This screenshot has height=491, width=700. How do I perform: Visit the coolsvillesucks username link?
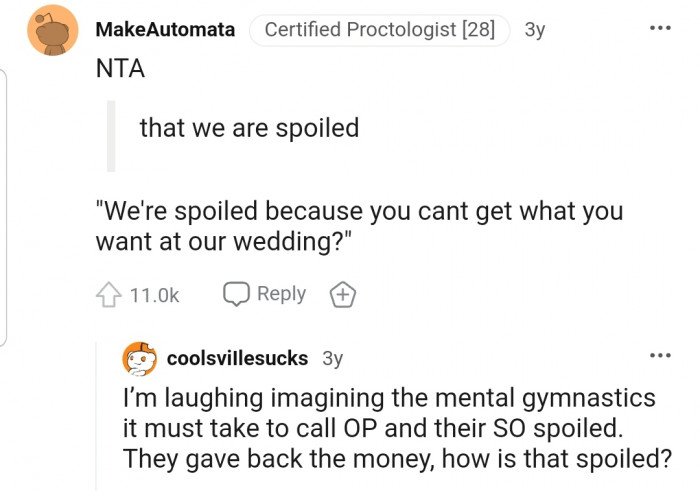click(x=238, y=358)
